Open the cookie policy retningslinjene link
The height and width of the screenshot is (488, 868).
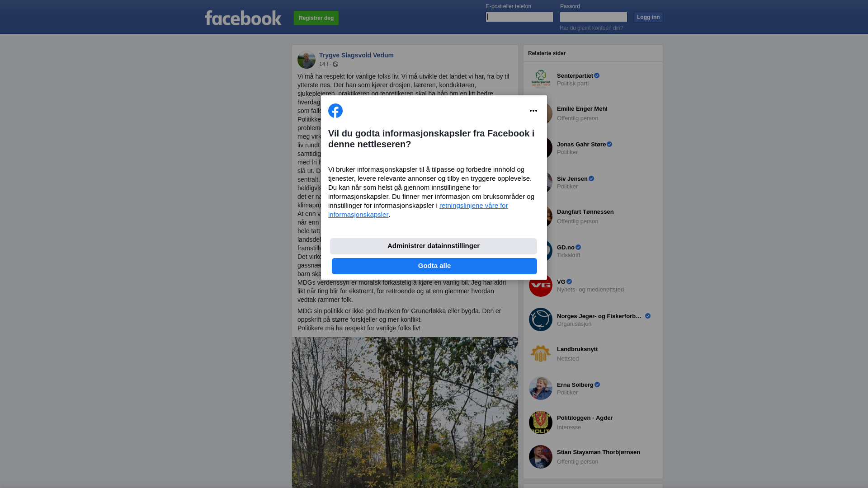click(418, 210)
